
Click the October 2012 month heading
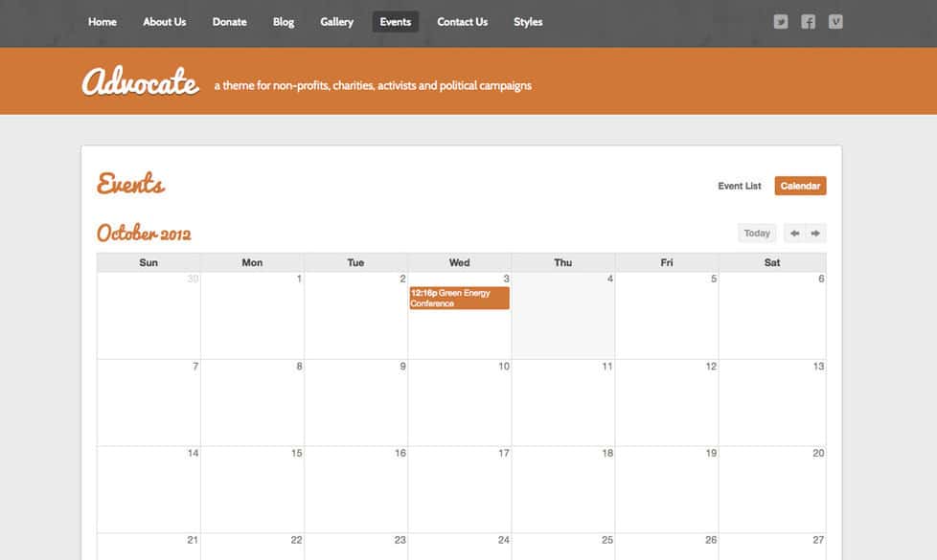[144, 233]
